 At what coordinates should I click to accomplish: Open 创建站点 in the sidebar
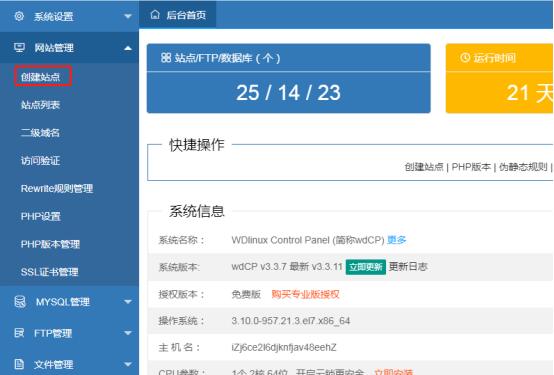[x=40, y=77]
